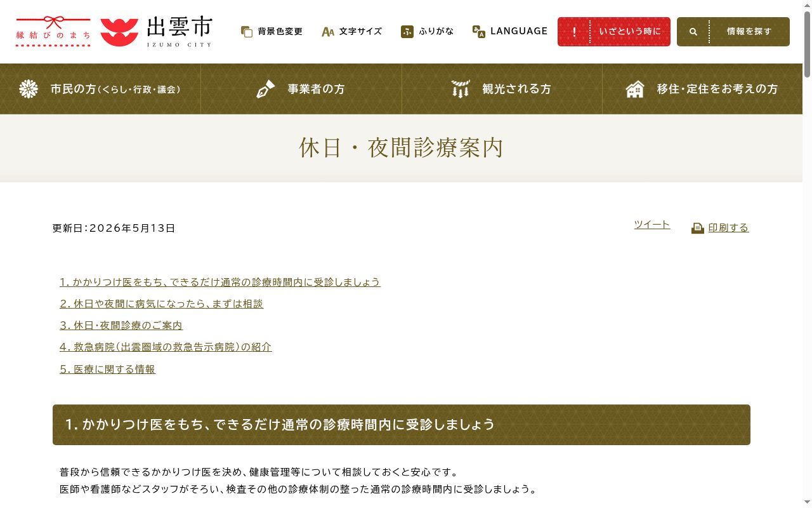
Task: Click the LANGUAGE translate icon
Action: 479,32
